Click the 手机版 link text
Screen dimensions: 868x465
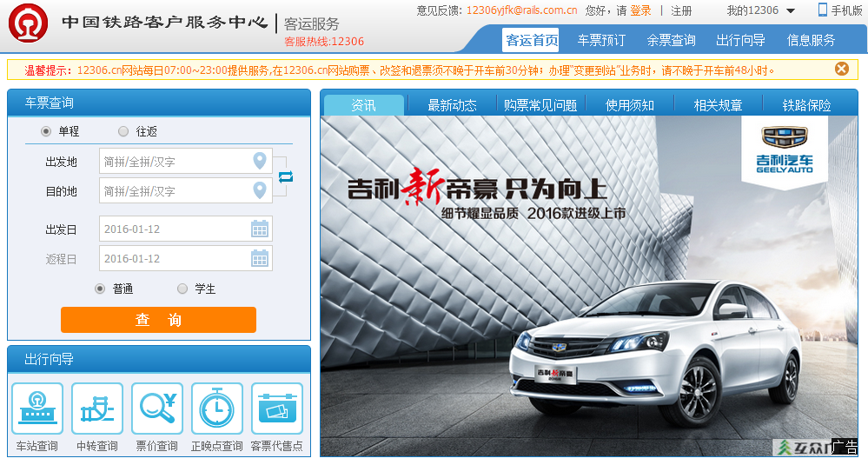point(846,10)
